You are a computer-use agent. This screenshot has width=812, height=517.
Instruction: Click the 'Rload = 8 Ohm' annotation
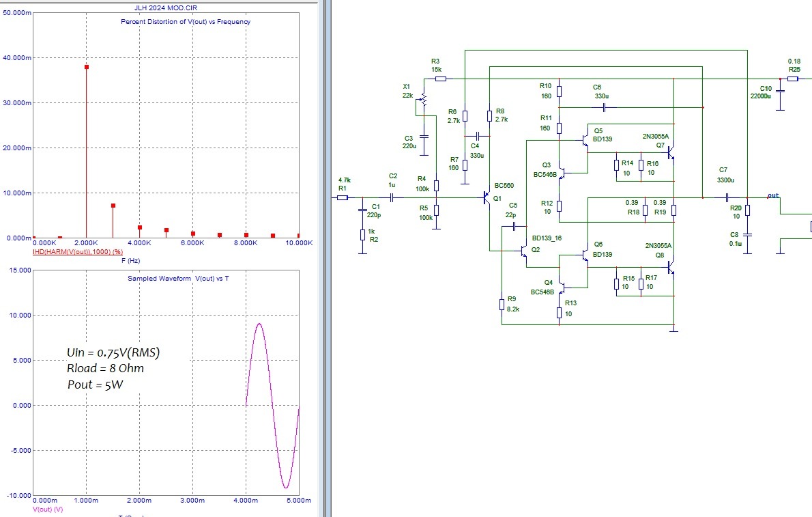point(106,368)
